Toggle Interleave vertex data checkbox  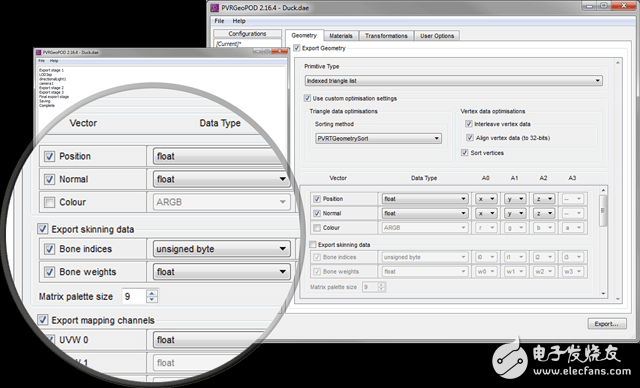[x=469, y=124]
